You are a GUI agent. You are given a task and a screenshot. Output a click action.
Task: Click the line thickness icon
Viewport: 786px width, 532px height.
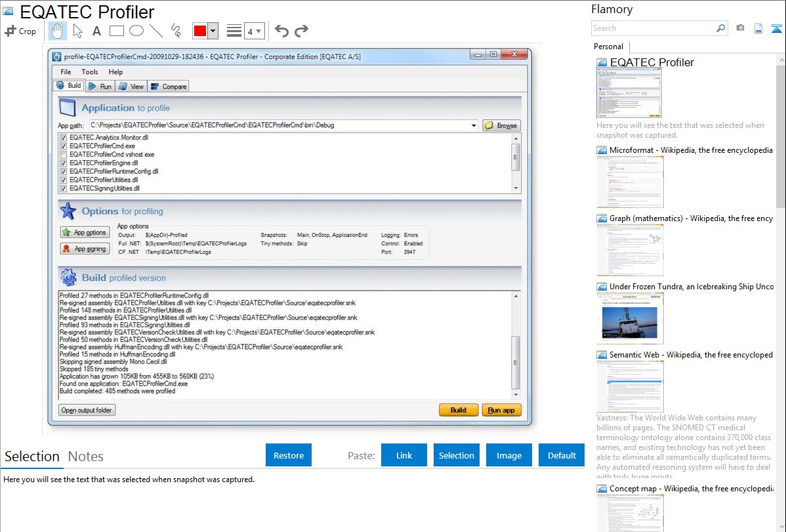(x=234, y=31)
